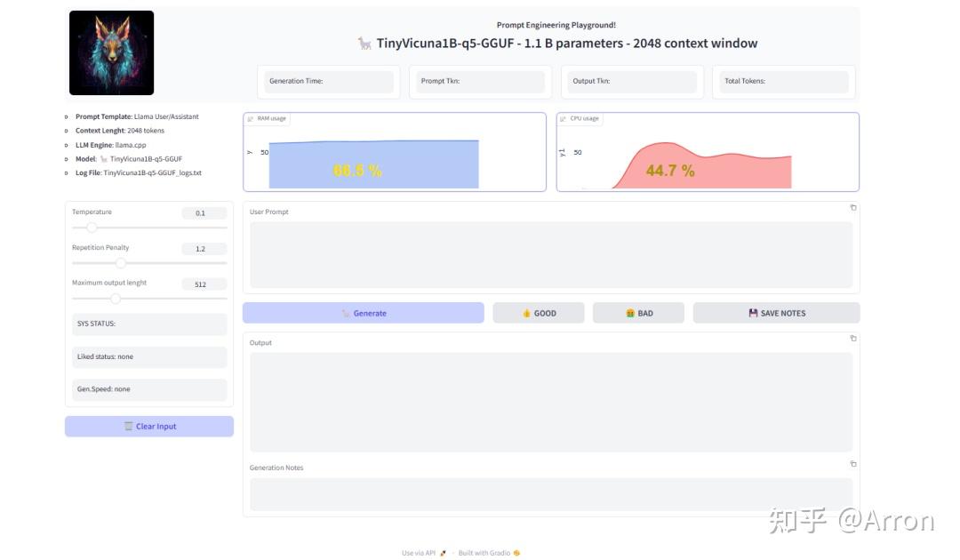The image size is (960, 560).
Task: Click the Temperature value field
Action: 204,213
